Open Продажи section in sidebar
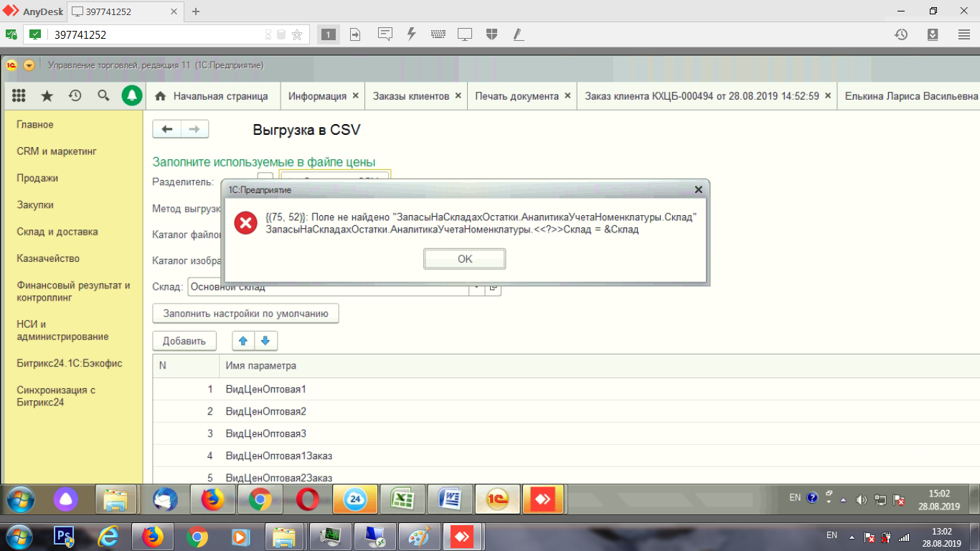980x551 pixels. pos(37,178)
